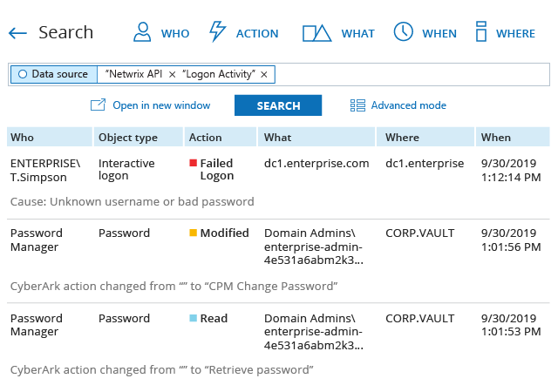Select the ACTION lightning bolt filter
The height and width of the screenshot is (392, 558).
point(218,32)
